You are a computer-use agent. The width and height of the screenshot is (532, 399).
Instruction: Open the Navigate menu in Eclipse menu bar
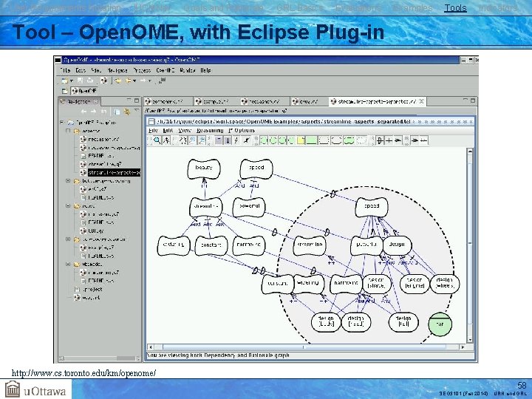point(117,70)
